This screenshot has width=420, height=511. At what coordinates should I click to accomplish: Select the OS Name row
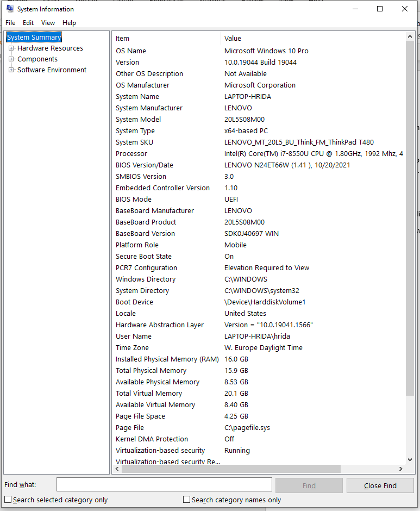259,51
